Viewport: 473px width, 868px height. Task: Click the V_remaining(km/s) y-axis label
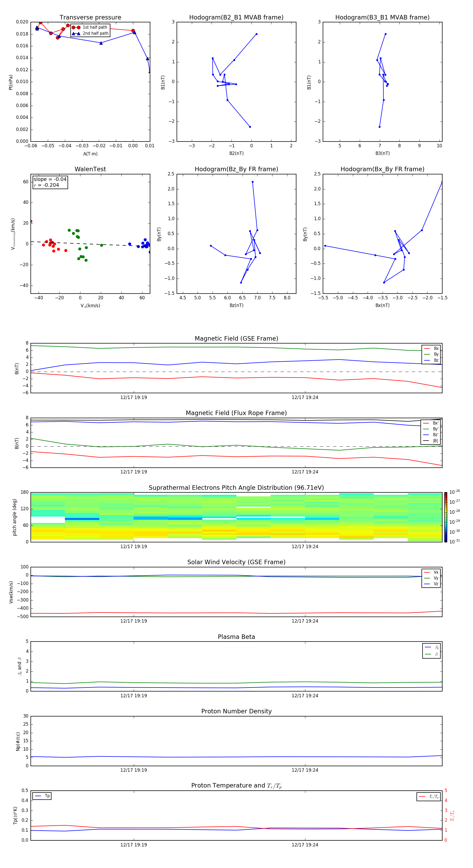click(13, 234)
